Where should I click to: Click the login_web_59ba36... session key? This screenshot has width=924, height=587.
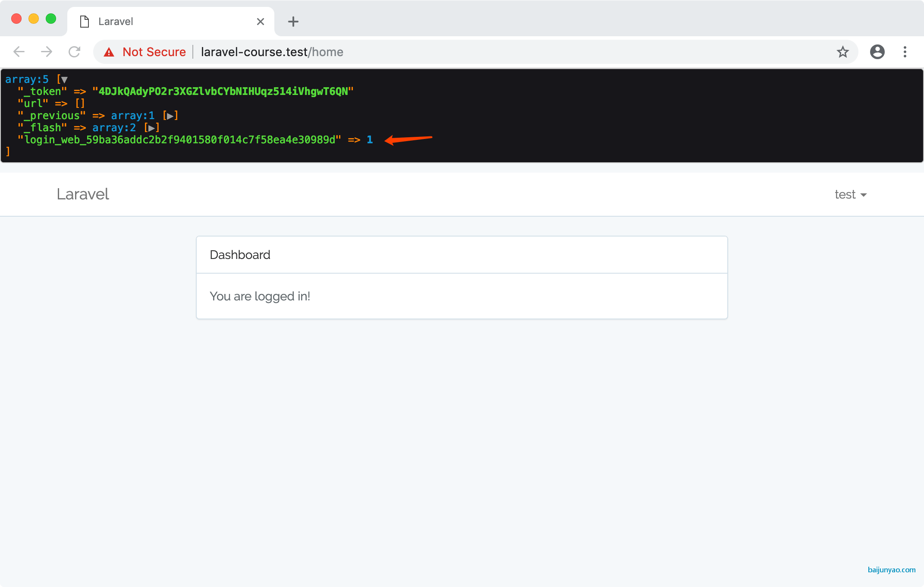(x=179, y=140)
